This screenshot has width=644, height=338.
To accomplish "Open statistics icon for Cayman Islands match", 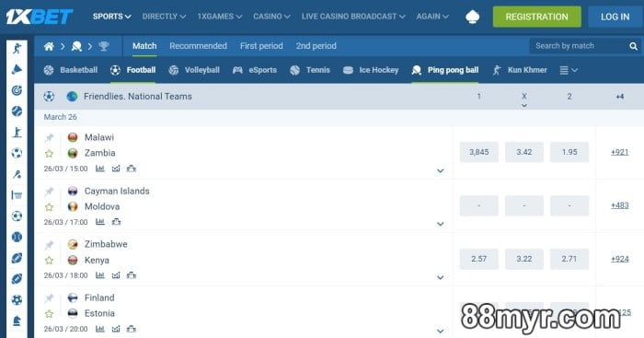I will pos(100,222).
